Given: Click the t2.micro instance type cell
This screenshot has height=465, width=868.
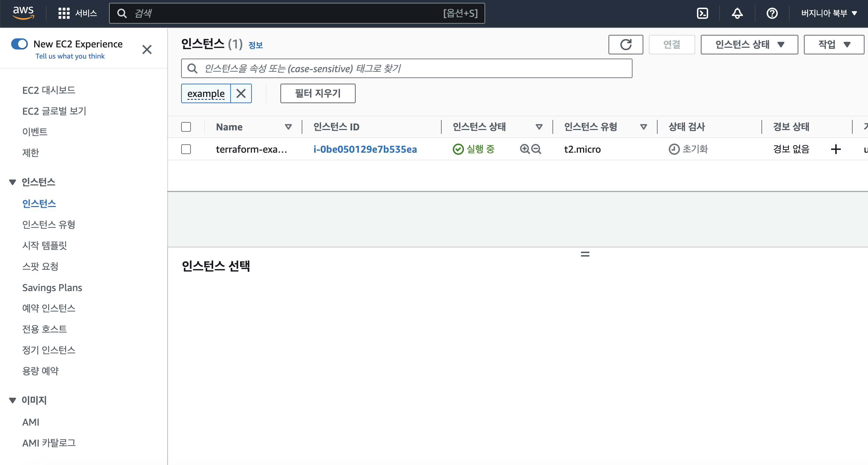Looking at the screenshot, I should [582, 149].
